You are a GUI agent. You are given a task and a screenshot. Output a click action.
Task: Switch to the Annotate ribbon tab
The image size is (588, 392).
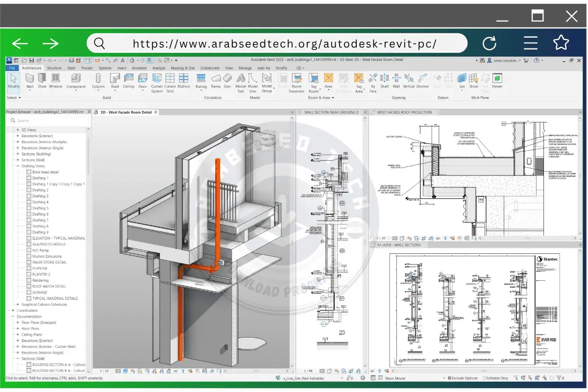point(139,68)
